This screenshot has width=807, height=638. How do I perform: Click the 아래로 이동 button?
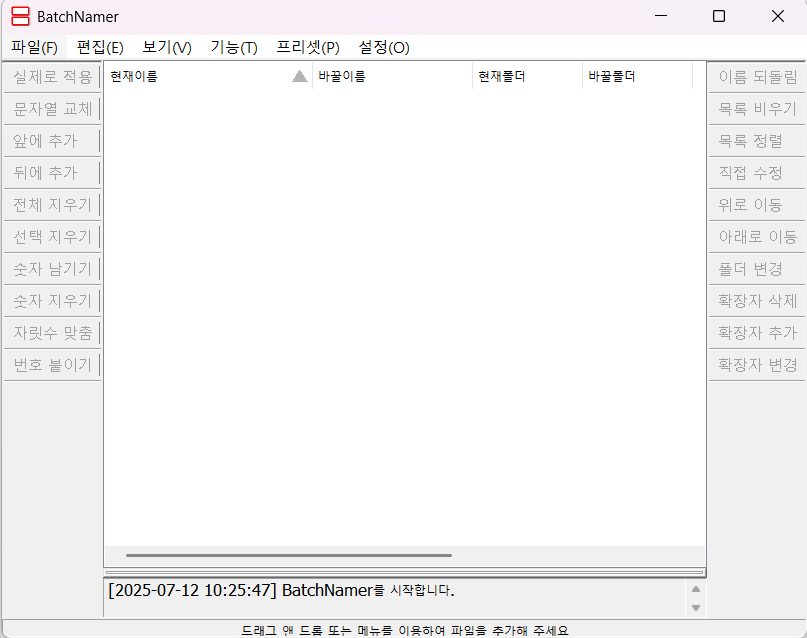757,237
